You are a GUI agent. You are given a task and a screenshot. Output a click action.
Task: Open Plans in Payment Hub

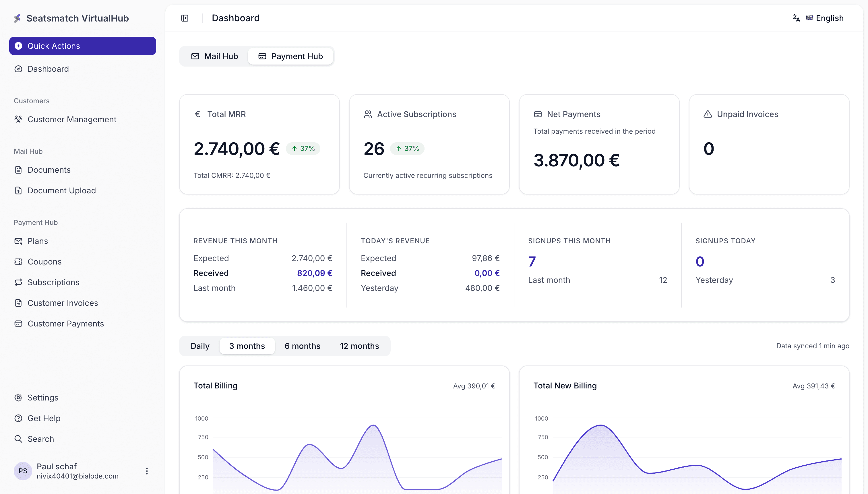(x=82, y=241)
